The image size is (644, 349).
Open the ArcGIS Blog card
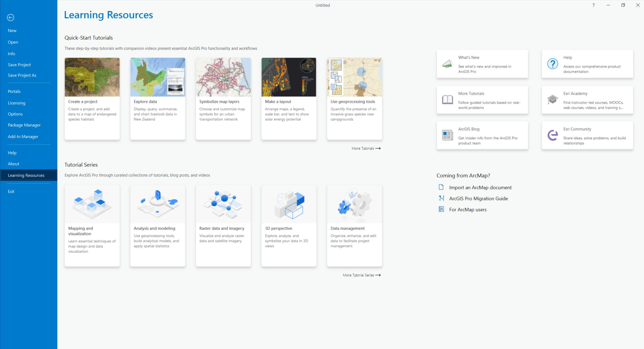(482, 135)
